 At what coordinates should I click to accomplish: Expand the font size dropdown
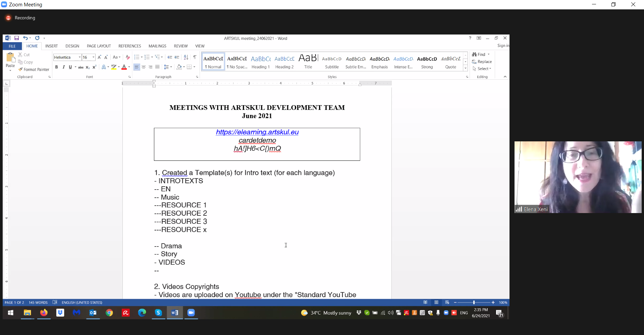(94, 57)
